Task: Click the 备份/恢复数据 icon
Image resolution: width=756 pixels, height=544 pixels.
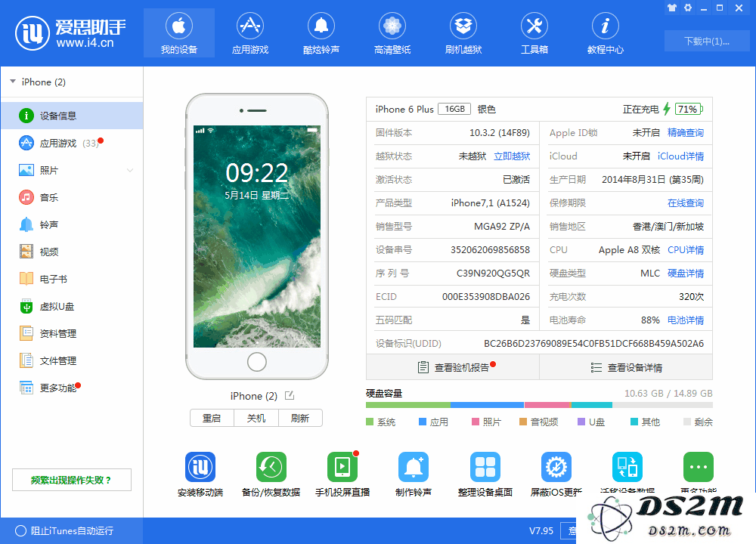Action: pos(271,467)
